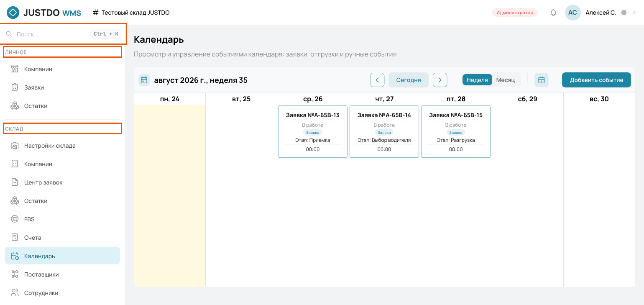Open the date picker icon beside Добавить событие
The width and height of the screenshot is (644, 305).
[x=542, y=80]
